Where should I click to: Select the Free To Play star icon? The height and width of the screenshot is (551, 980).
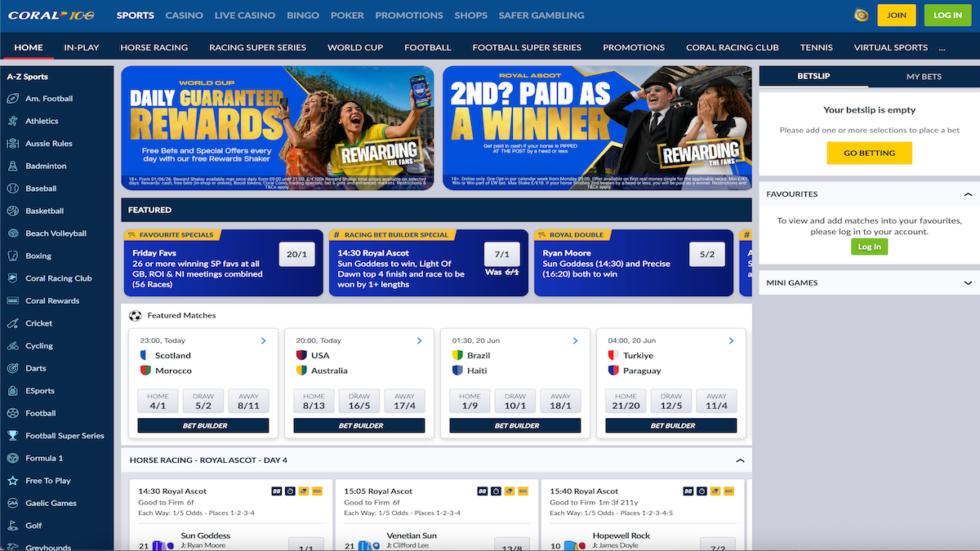(x=12, y=481)
